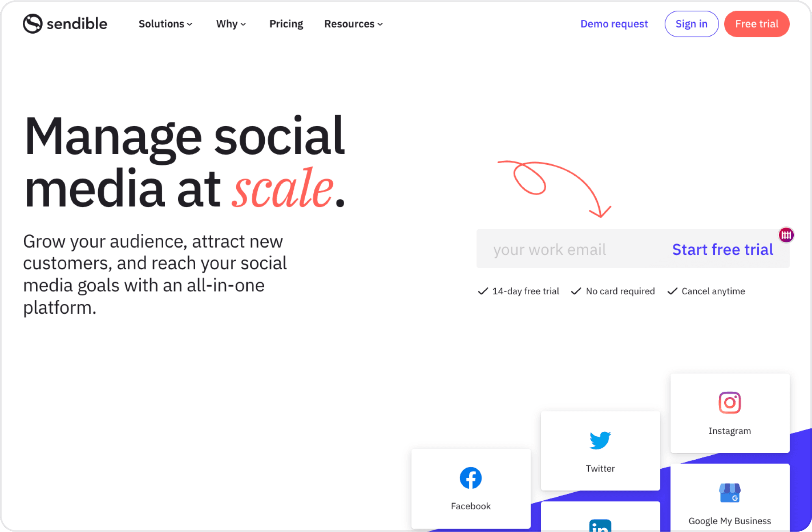The height and width of the screenshot is (532, 812).
Task: Select Demo request in the header
Action: pos(614,24)
